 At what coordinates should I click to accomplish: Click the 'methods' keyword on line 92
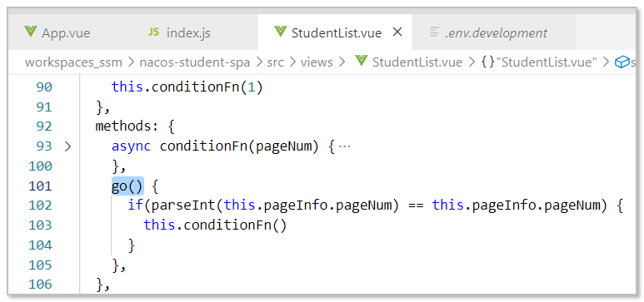tap(123, 126)
